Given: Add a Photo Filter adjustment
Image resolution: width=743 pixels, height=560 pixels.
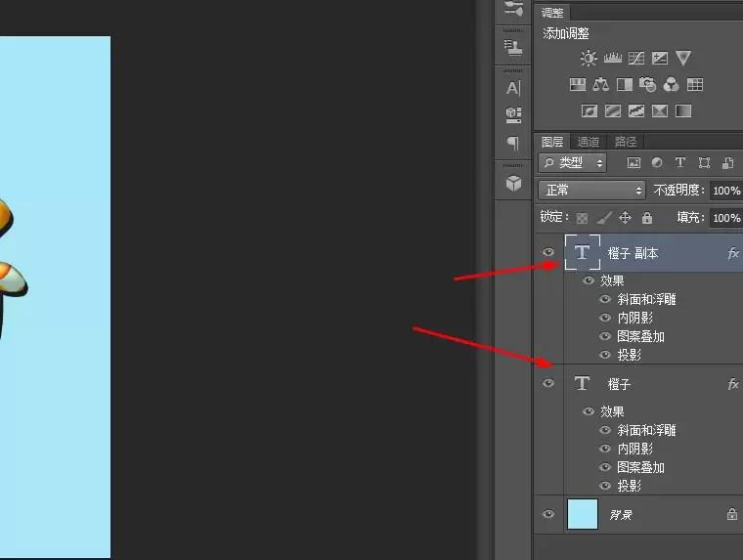Looking at the screenshot, I should (647, 85).
